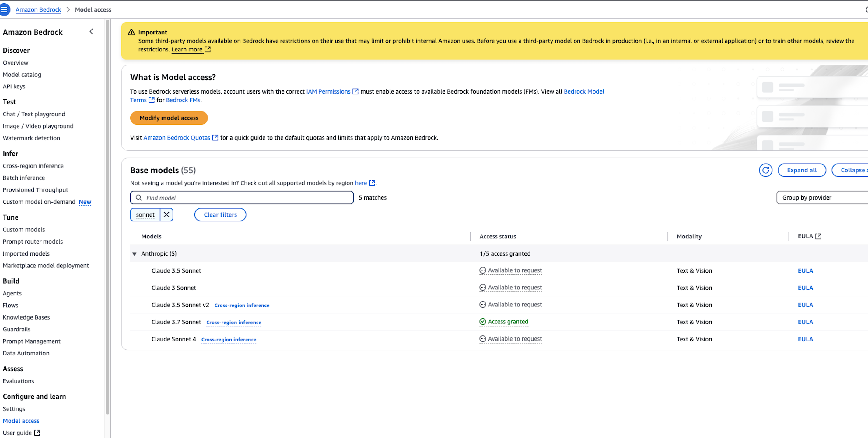The image size is (868, 438).
Task: Select Model access in the sidebar
Action: coord(21,420)
